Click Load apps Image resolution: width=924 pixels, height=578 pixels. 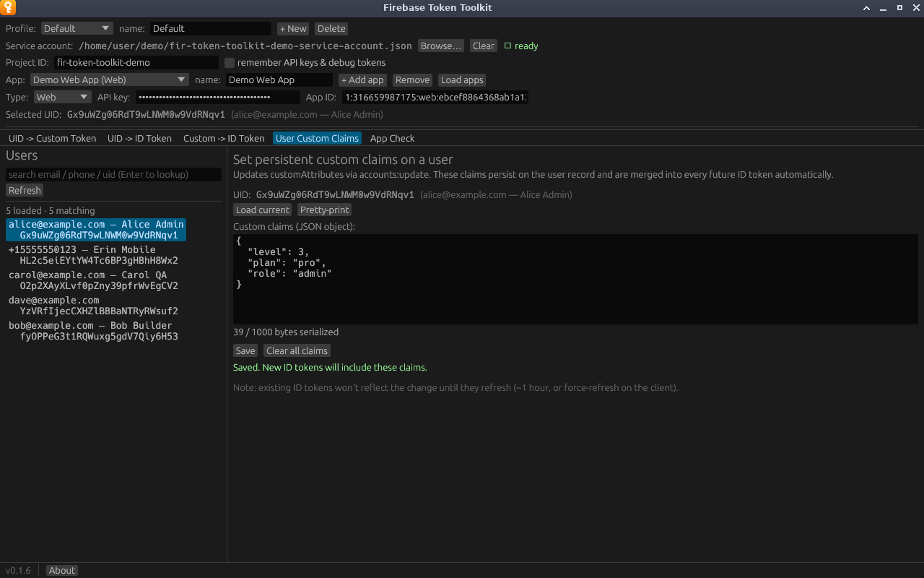(462, 80)
